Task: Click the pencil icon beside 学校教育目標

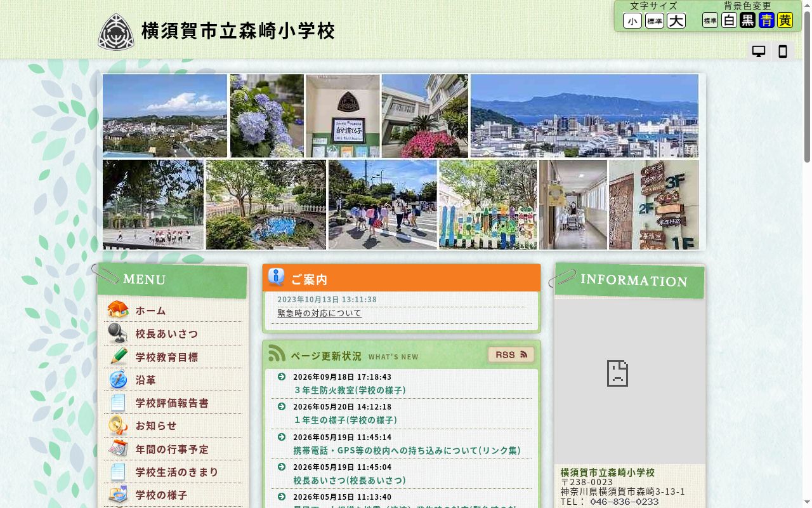Action: tap(118, 356)
